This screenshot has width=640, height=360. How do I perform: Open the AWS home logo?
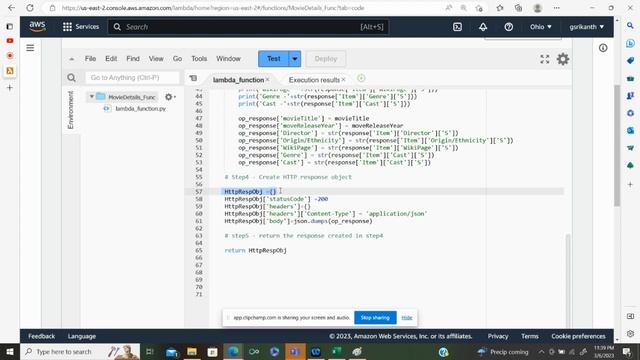[x=38, y=27]
